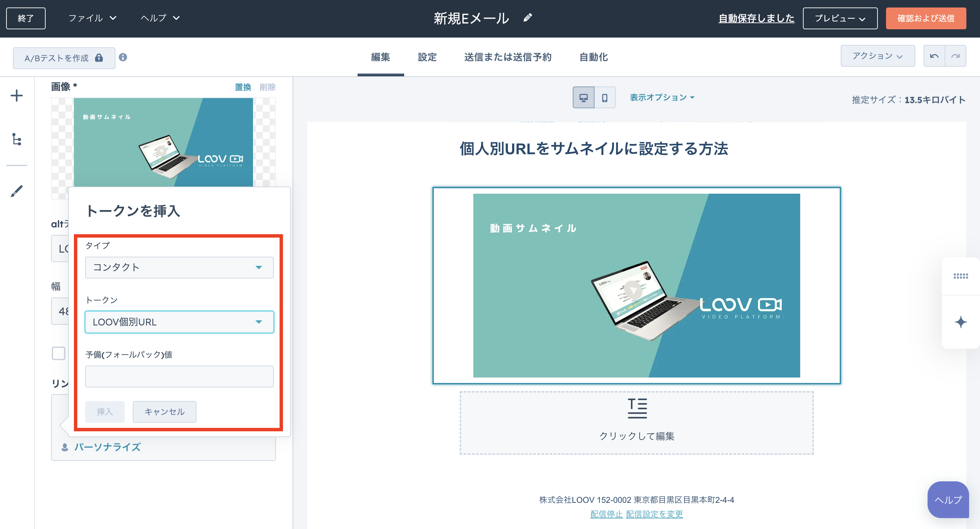Open the アクション dropdown
The image size is (980, 529).
click(878, 56)
